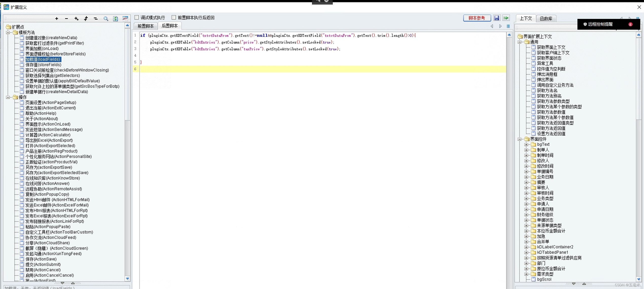
Task: Collapse the 模板方法 tree folder
Action: [x=8, y=32]
